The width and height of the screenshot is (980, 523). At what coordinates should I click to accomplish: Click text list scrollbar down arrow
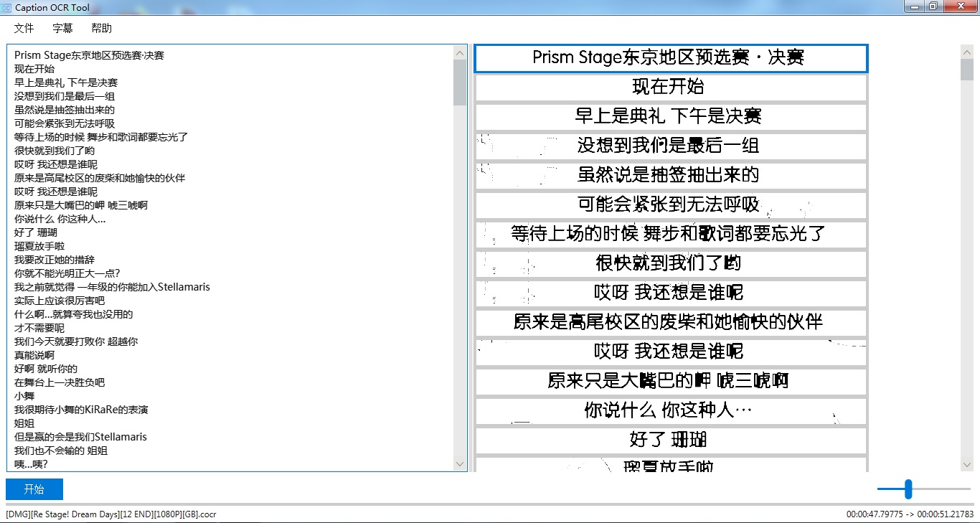(460, 464)
